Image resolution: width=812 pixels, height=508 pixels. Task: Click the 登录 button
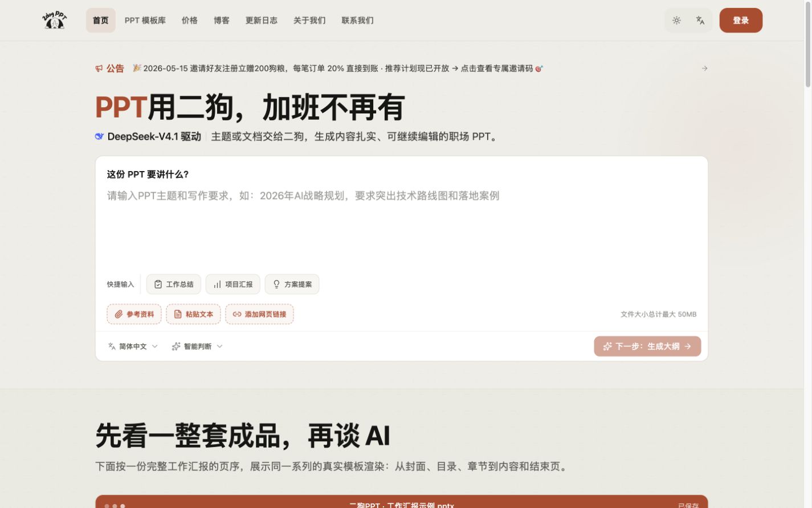coord(741,21)
